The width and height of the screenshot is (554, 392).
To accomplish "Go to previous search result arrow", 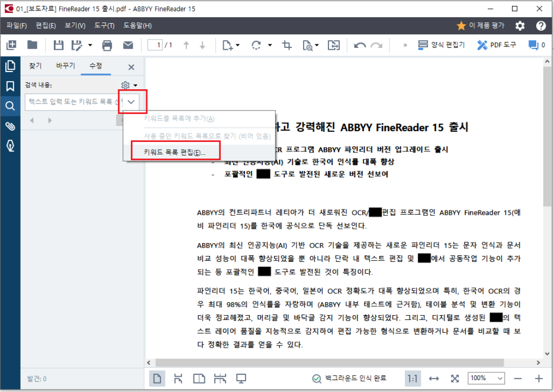I will pos(32,120).
